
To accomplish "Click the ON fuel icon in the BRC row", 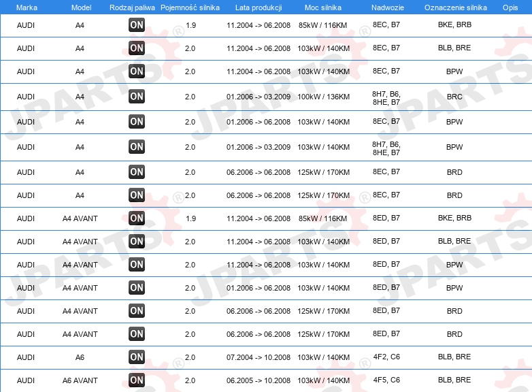I will pyautogui.click(x=137, y=97).
